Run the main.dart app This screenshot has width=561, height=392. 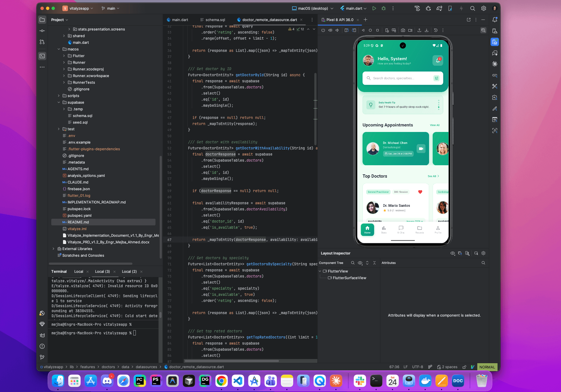374,8
